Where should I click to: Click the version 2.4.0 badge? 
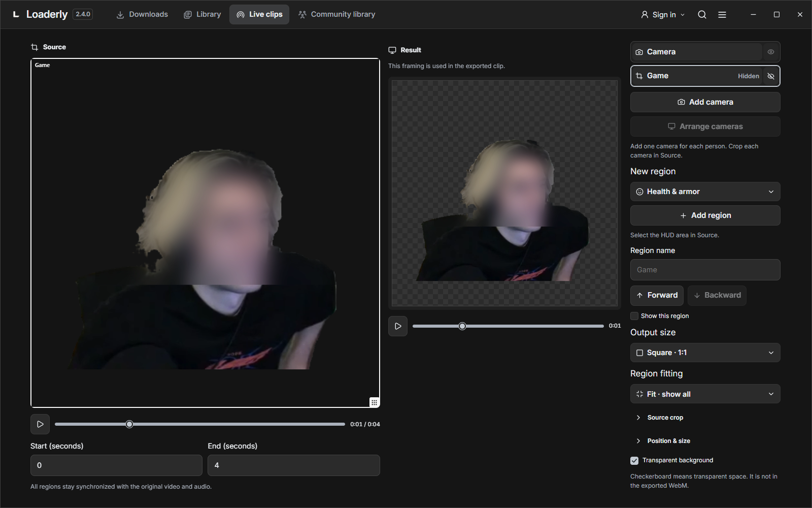point(83,14)
